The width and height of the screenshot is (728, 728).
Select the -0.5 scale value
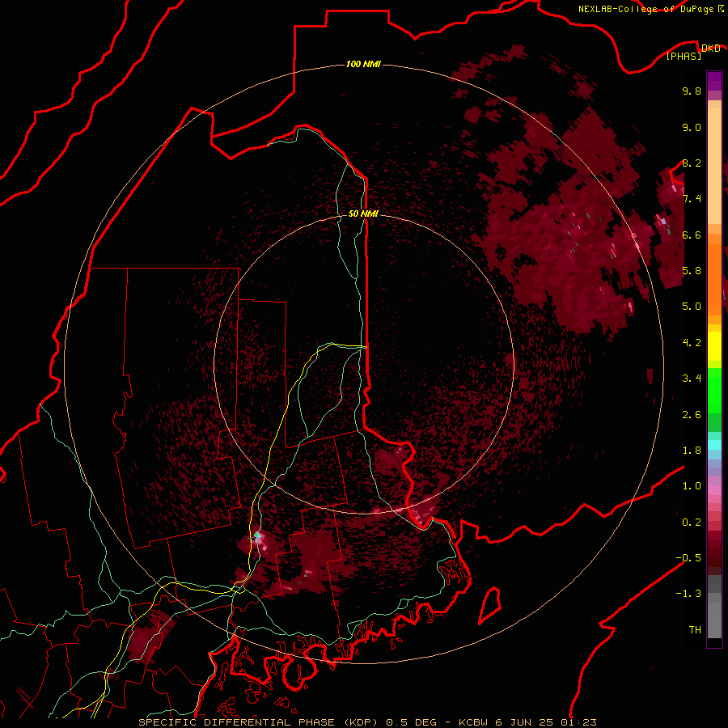point(688,558)
